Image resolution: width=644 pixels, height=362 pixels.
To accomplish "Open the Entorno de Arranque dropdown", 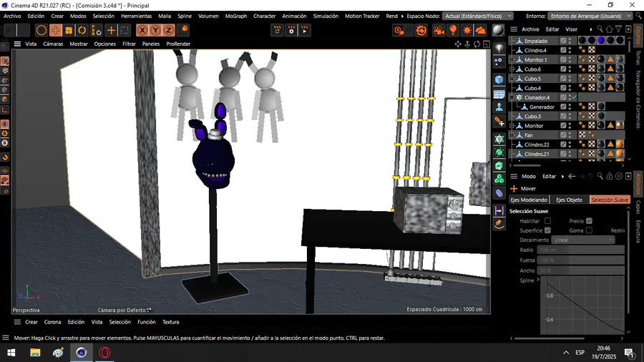I will tap(590, 16).
